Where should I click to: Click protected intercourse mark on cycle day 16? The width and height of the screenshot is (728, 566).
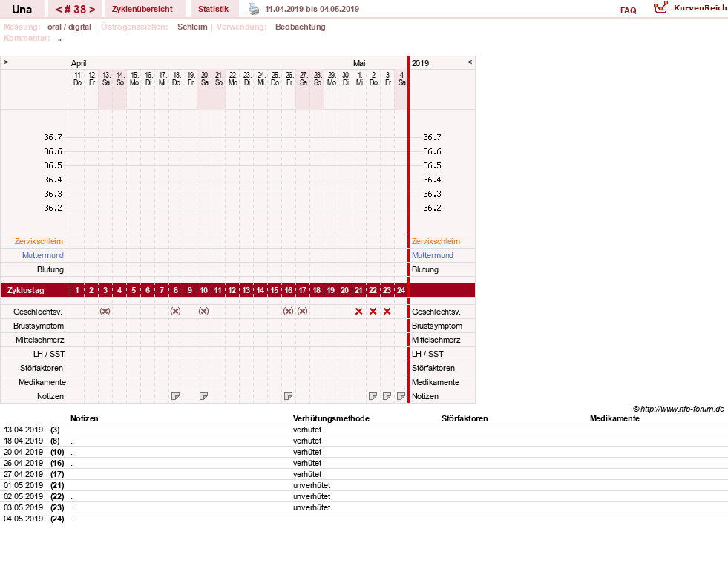coord(289,312)
